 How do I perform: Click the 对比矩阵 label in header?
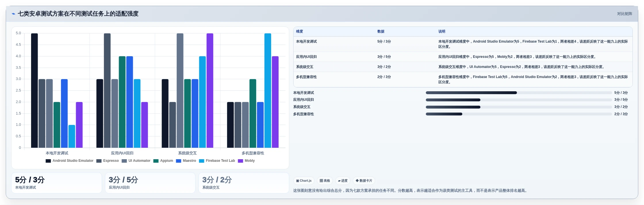pyautogui.click(x=624, y=14)
